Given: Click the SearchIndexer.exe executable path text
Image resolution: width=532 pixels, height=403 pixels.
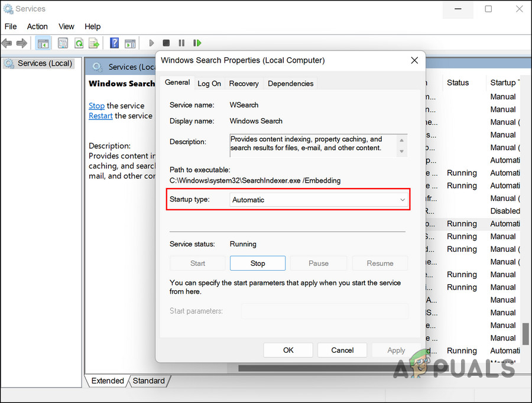Looking at the screenshot, I should pos(255,180).
